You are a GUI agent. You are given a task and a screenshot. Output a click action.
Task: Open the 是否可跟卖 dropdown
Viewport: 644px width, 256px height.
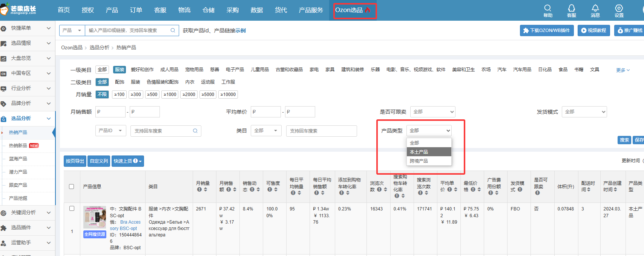[432, 112]
